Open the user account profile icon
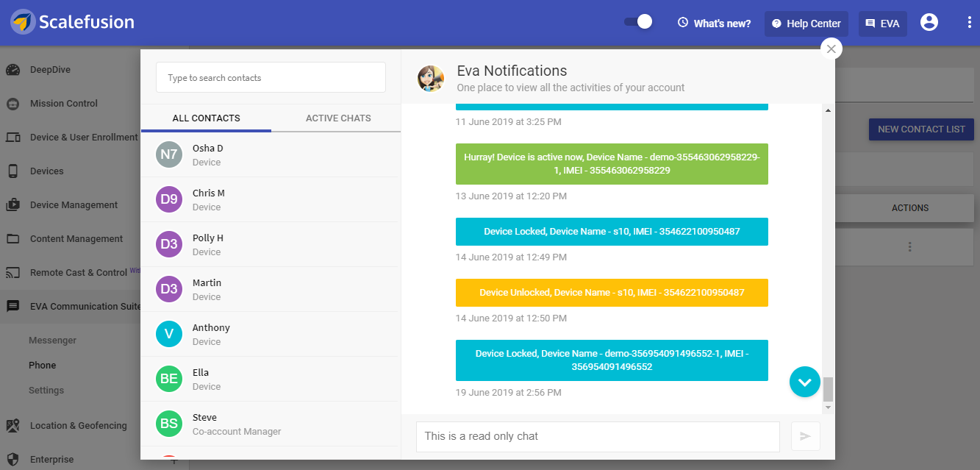Image resolution: width=980 pixels, height=470 pixels. click(x=929, y=23)
